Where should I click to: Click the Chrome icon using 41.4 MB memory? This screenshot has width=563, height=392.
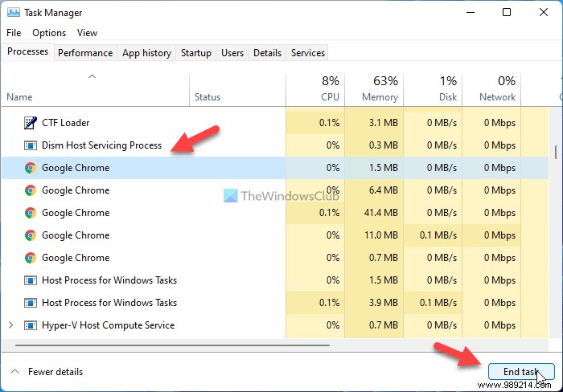[31, 213]
